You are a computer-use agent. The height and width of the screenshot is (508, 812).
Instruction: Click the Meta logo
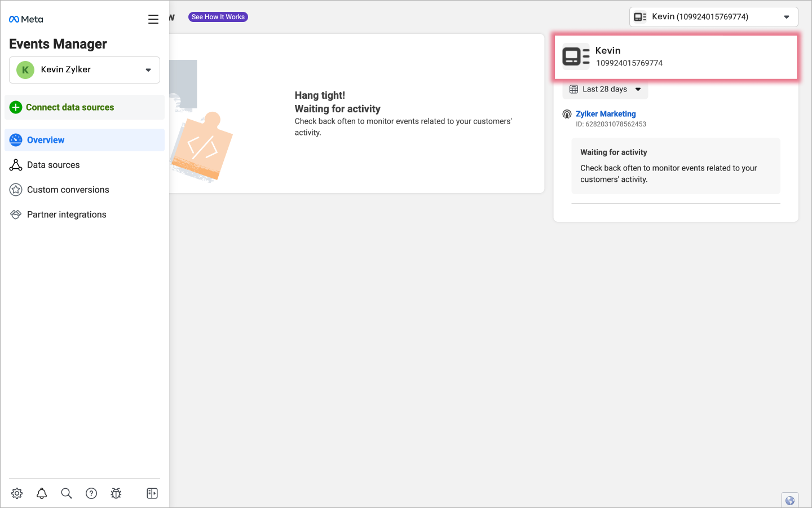click(26, 19)
